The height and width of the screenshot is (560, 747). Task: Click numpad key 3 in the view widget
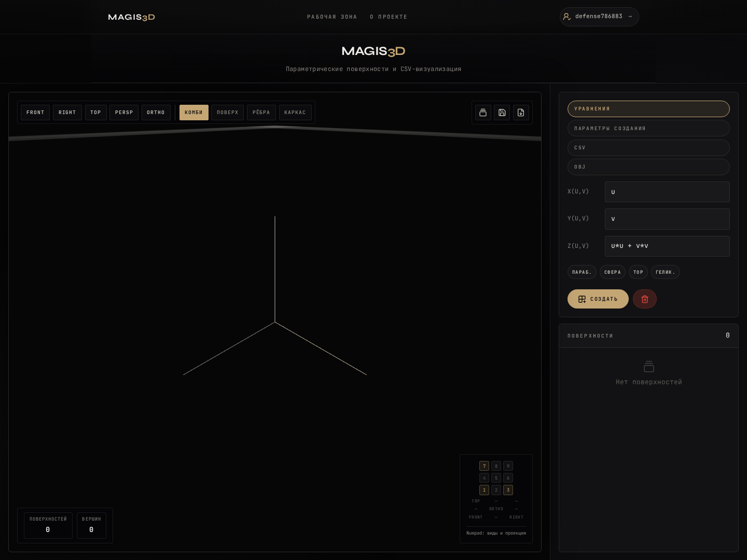pos(508,490)
